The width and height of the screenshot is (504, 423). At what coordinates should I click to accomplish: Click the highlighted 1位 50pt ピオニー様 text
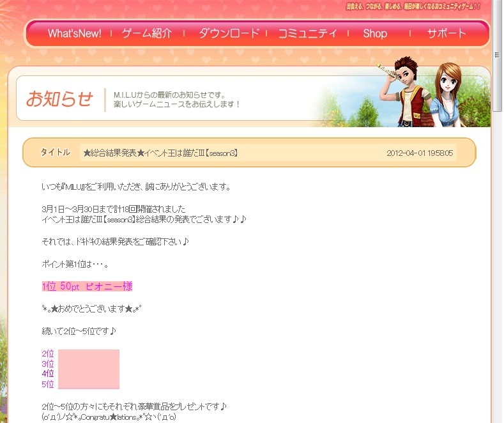coord(87,286)
